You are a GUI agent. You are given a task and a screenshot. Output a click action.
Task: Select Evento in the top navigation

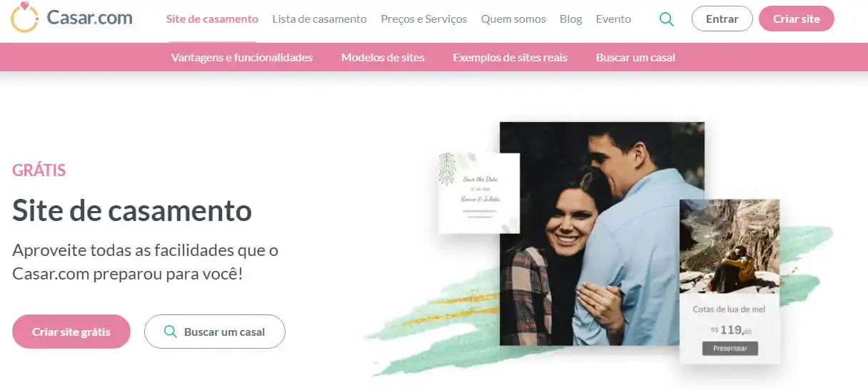(x=613, y=19)
